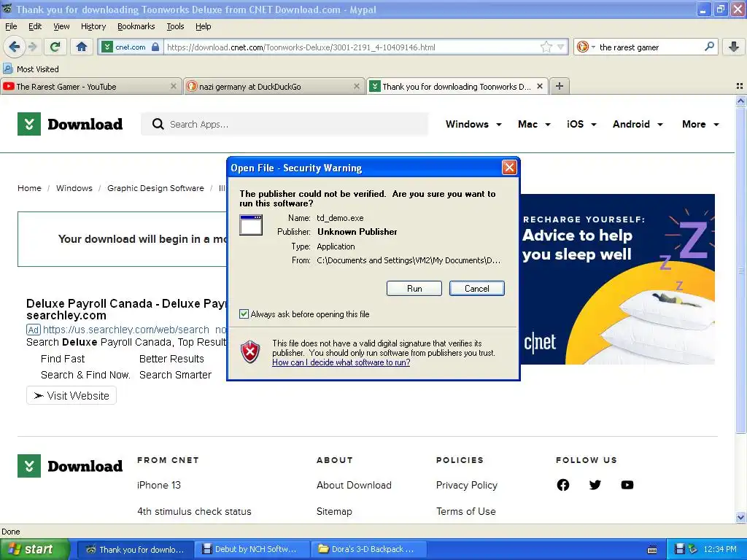Click the padlock site security icon
The width and height of the screenshot is (747, 560).
pos(155,47)
